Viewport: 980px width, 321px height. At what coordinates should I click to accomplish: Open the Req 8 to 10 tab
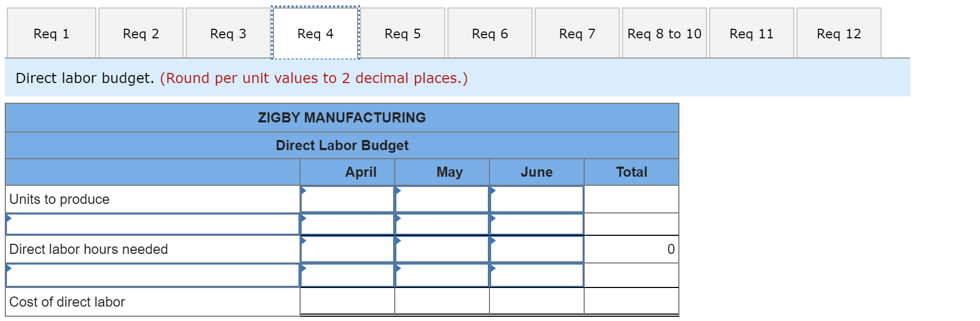[x=664, y=33]
